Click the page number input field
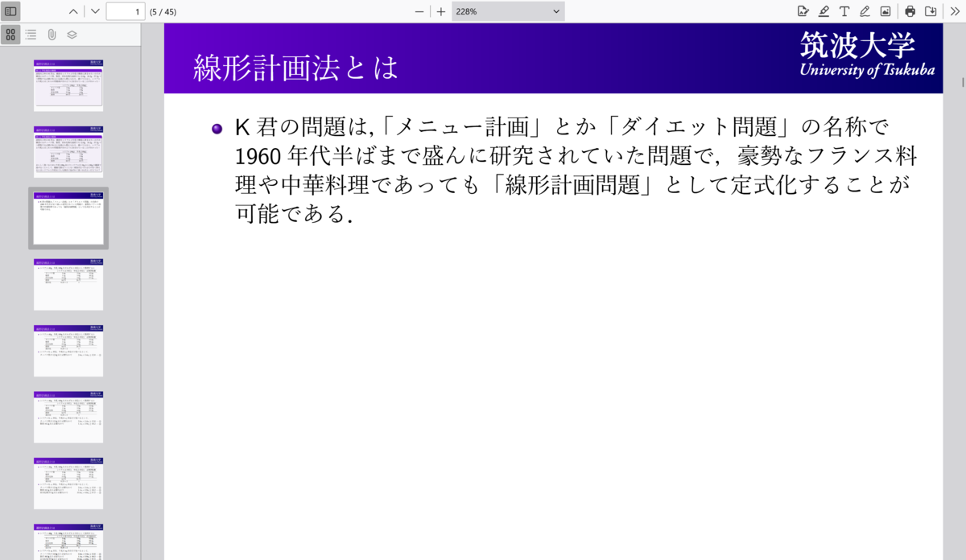This screenshot has height=560, width=966. coord(126,11)
